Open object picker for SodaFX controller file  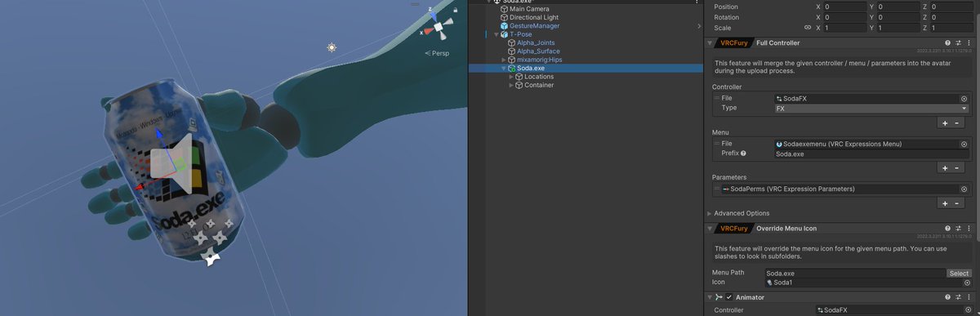coord(964,98)
